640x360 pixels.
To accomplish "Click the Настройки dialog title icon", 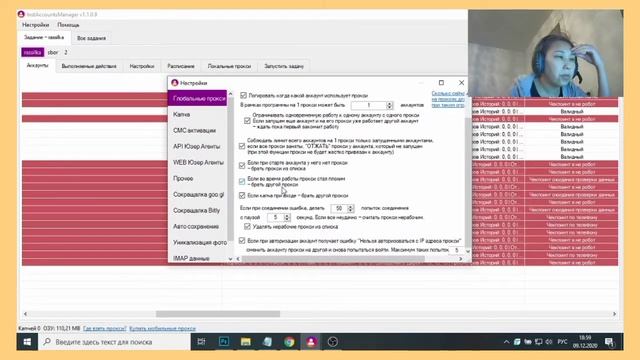I will [x=175, y=83].
